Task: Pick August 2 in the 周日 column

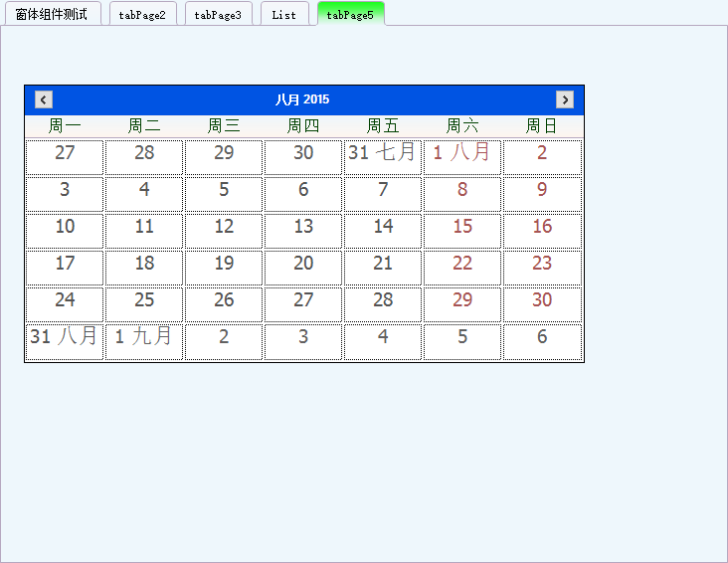Action: click(x=542, y=157)
